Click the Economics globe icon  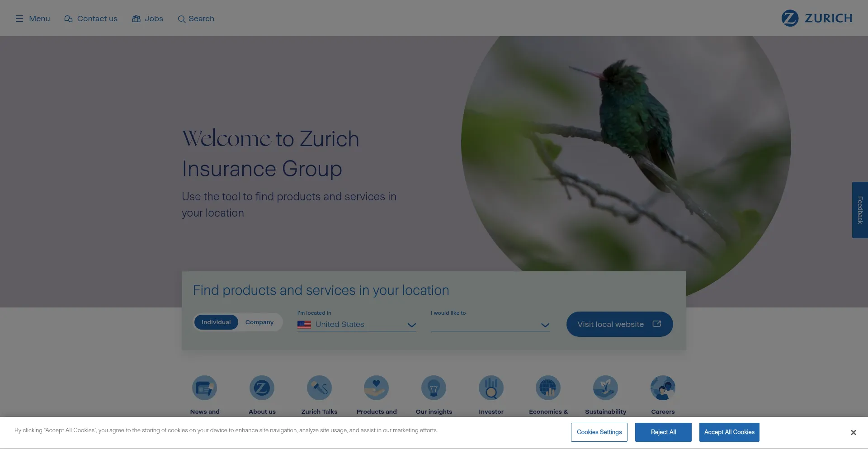click(548, 388)
